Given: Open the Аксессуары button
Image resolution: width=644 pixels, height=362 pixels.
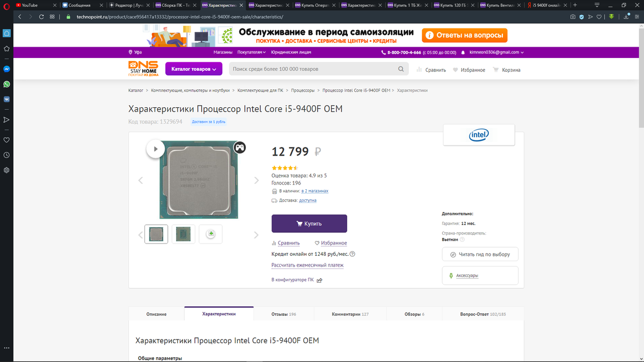Looking at the screenshot, I should click(480, 276).
